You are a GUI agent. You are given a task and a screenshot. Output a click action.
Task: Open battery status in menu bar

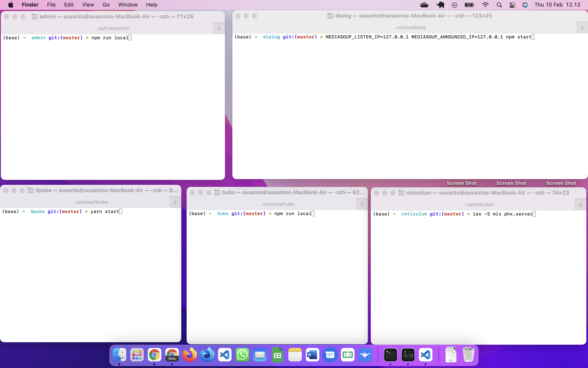469,5
